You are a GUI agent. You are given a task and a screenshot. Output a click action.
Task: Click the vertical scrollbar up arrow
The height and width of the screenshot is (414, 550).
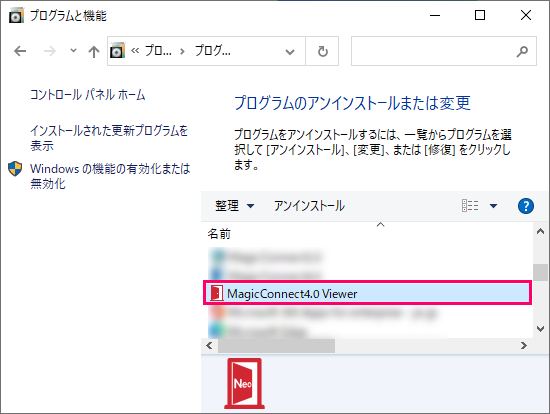click(x=540, y=231)
